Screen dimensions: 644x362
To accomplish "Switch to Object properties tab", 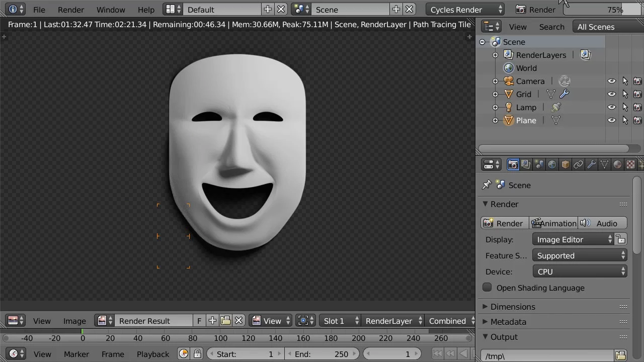I will point(565,164).
